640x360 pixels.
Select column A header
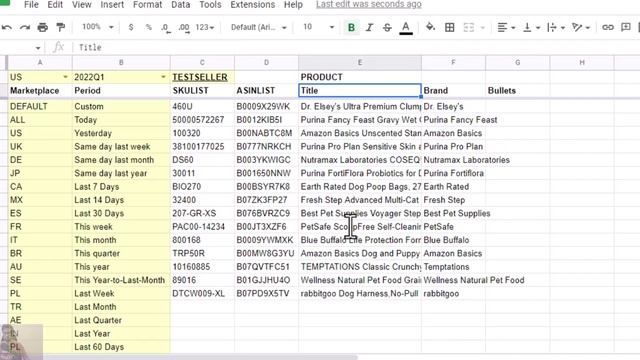pyautogui.click(x=40, y=62)
